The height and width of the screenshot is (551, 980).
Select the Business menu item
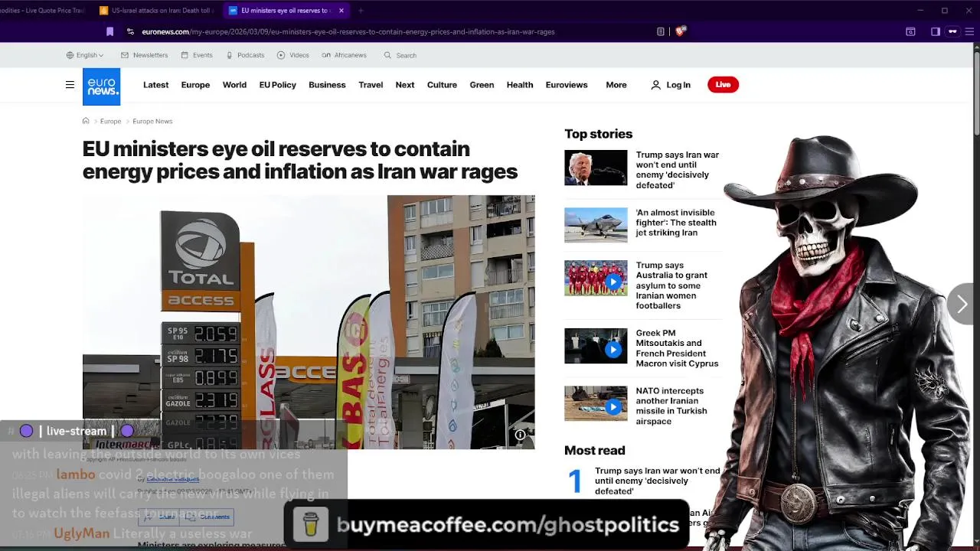(327, 85)
